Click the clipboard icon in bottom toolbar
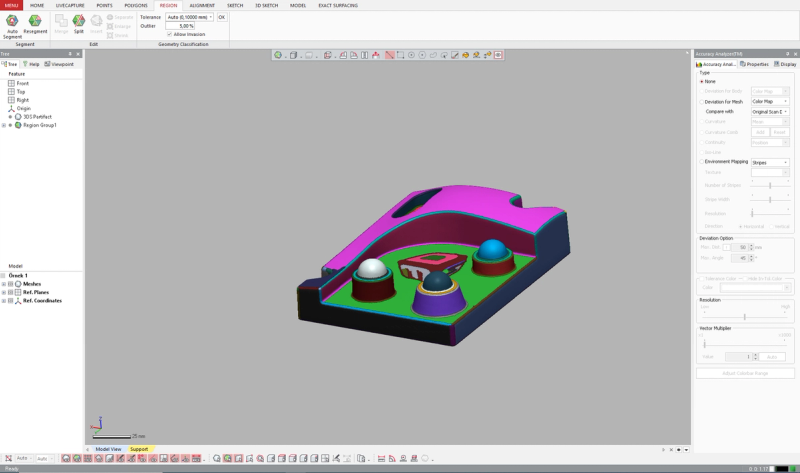Viewport: 800px width, 473px height. (x=361, y=458)
